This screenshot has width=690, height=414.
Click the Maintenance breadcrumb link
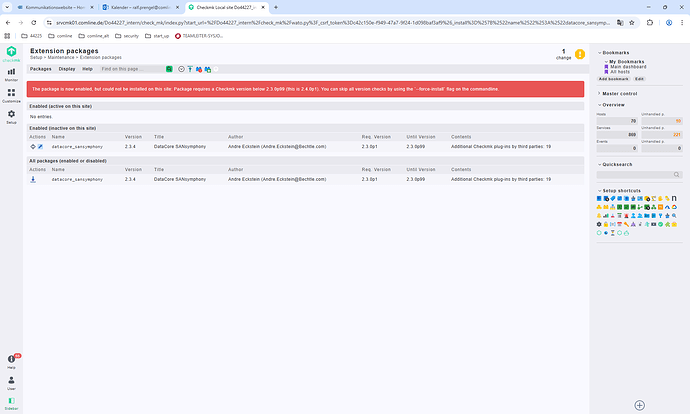pyautogui.click(x=61, y=58)
